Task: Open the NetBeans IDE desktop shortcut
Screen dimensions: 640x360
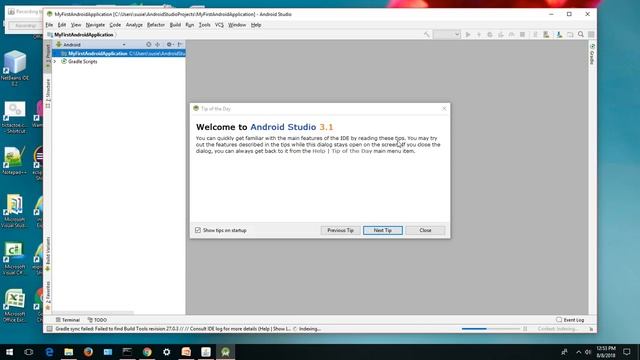Action: click(x=15, y=68)
